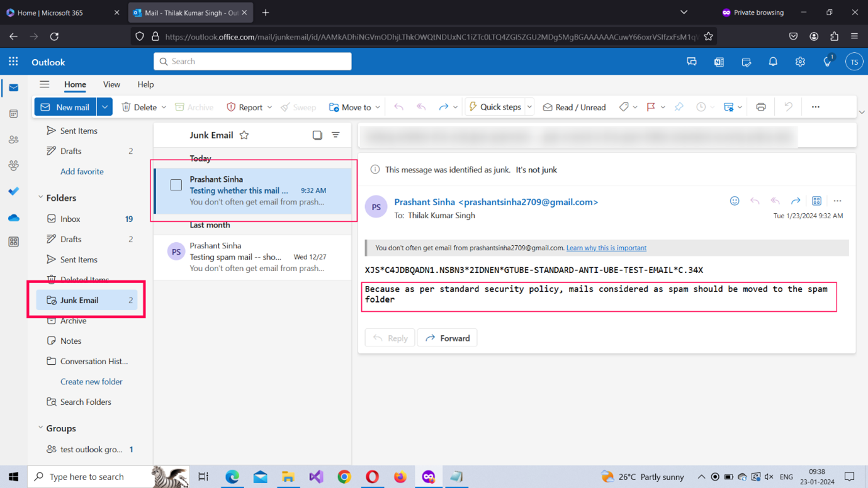868x488 pixels.
Task: Open the Help ribbon tab
Action: click(145, 84)
